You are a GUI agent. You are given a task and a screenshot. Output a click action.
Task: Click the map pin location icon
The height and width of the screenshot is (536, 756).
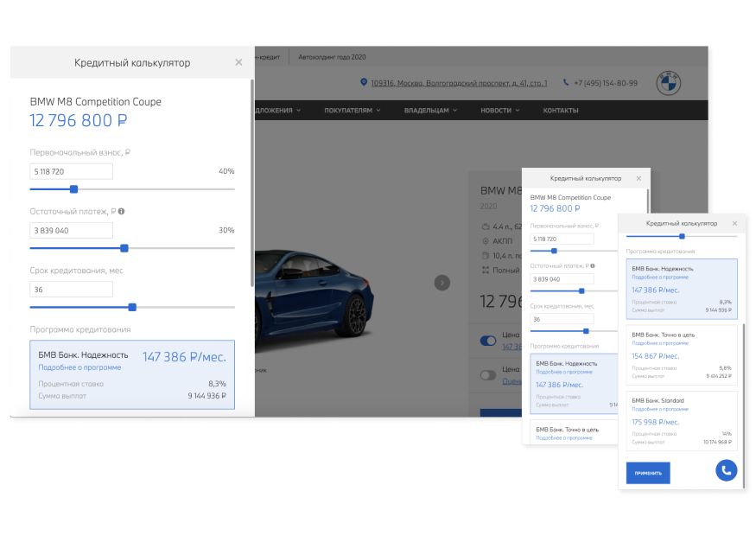coord(364,83)
